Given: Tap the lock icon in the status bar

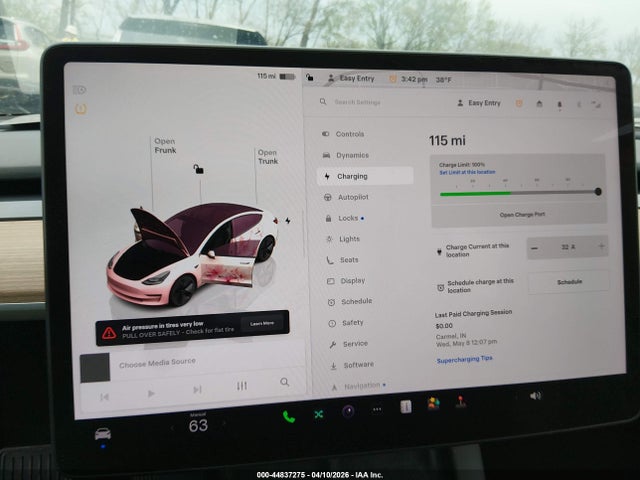Looking at the screenshot, I should coord(310,77).
